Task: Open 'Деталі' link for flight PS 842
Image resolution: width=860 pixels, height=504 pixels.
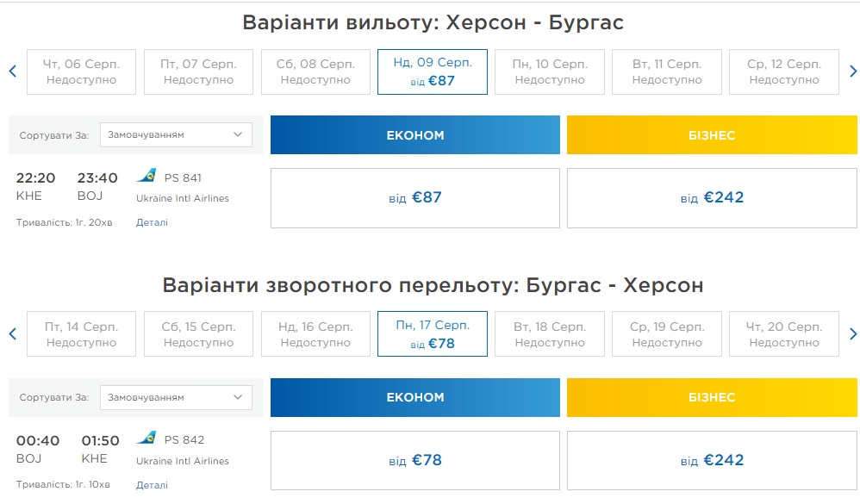Action: pyautogui.click(x=152, y=485)
